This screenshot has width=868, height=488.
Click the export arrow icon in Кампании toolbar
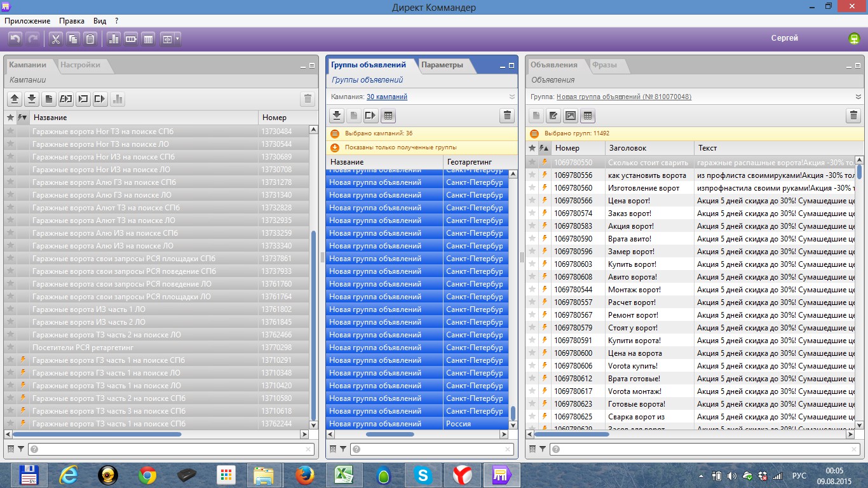(x=100, y=99)
